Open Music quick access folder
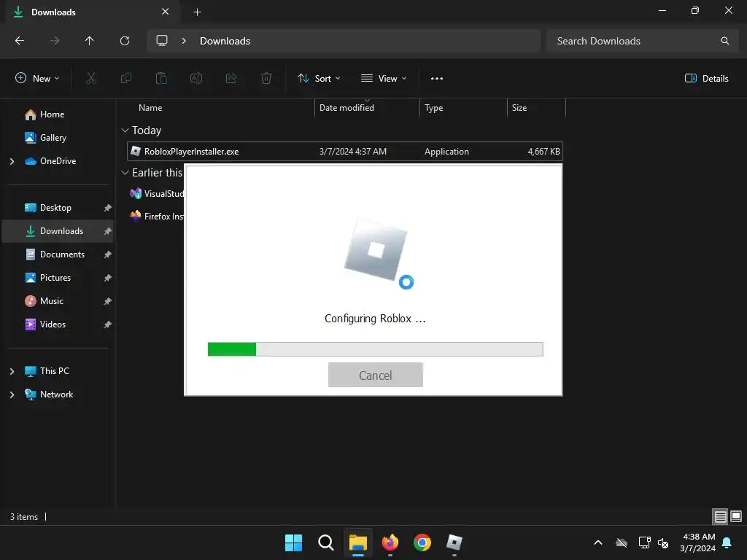Screen dimensions: 747x560 (52, 301)
